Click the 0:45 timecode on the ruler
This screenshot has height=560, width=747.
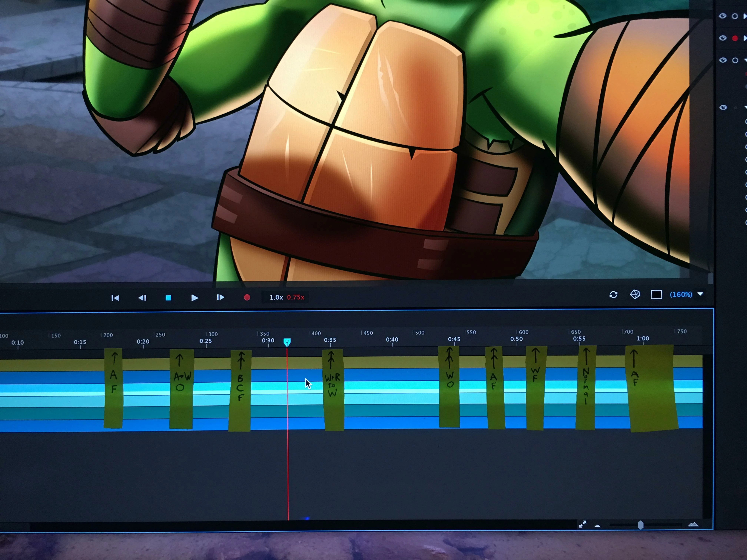(454, 339)
